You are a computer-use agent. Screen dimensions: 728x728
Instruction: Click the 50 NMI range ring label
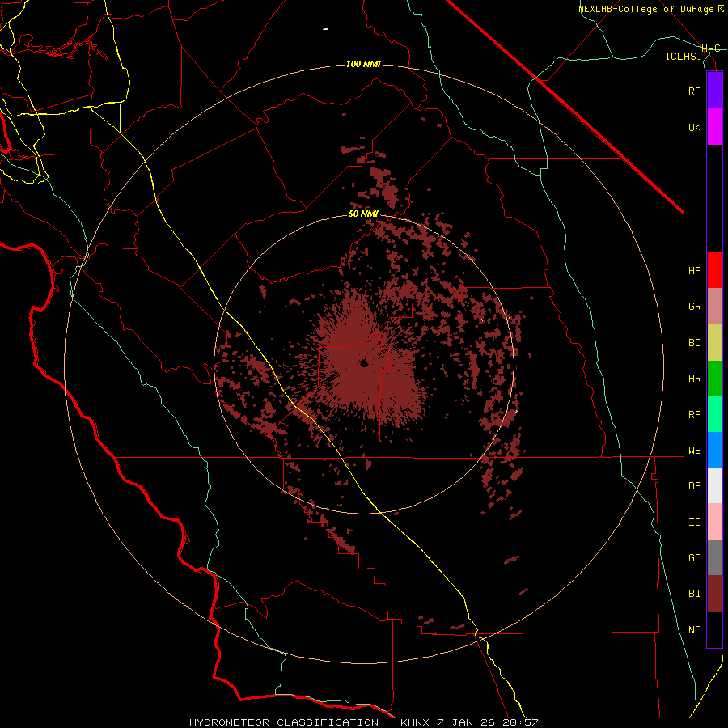tap(363, 214)
